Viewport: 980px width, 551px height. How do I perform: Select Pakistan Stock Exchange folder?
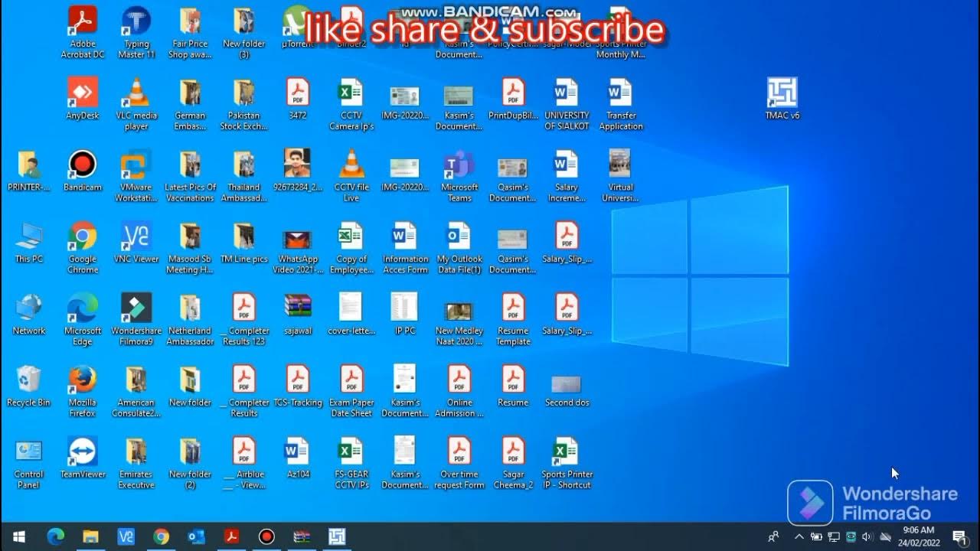coord(244,104)
